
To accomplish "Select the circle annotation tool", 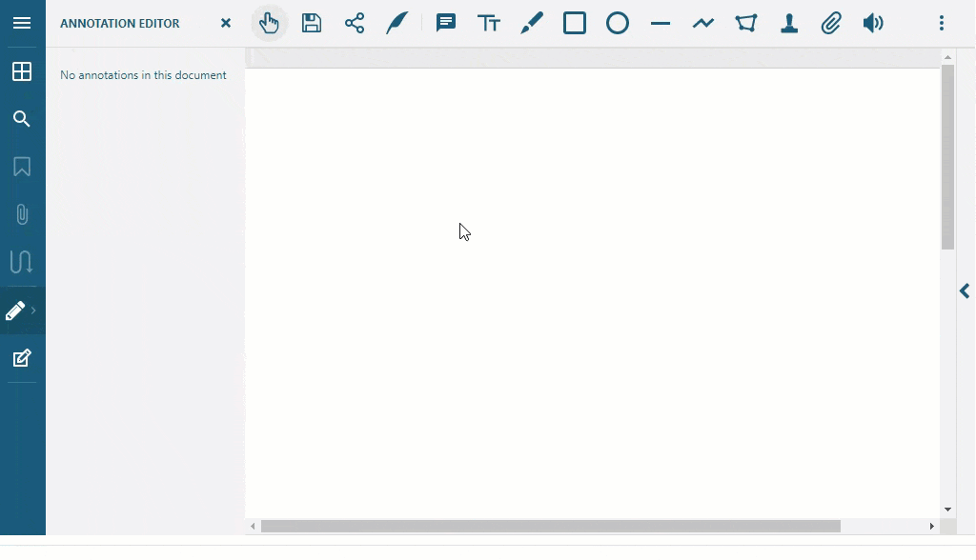I will pyautogui.click(x=618, y=23).
